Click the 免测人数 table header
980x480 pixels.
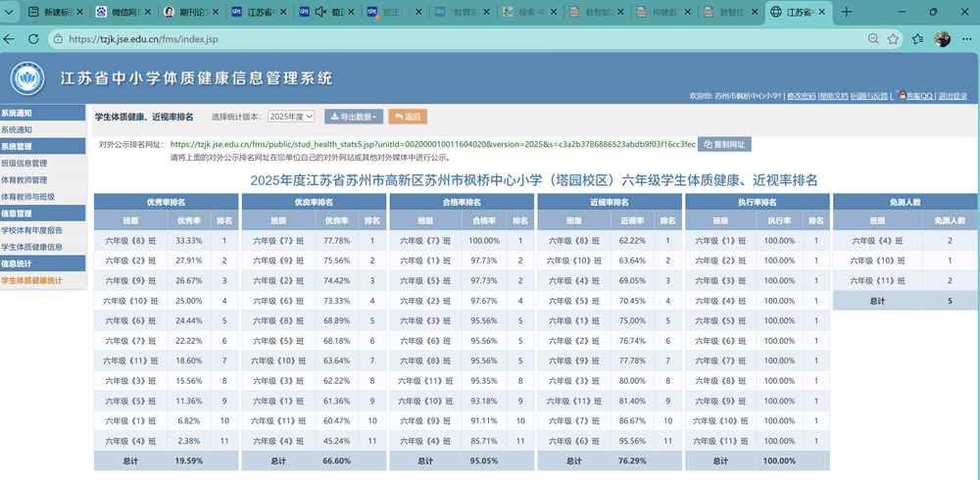[906, 202]
